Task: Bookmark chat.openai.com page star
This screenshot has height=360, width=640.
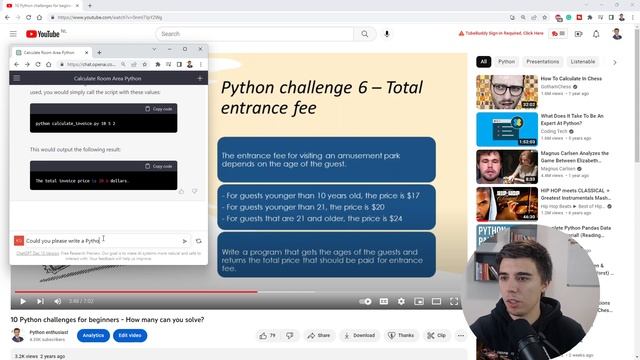Action: [x=144, y=64]
